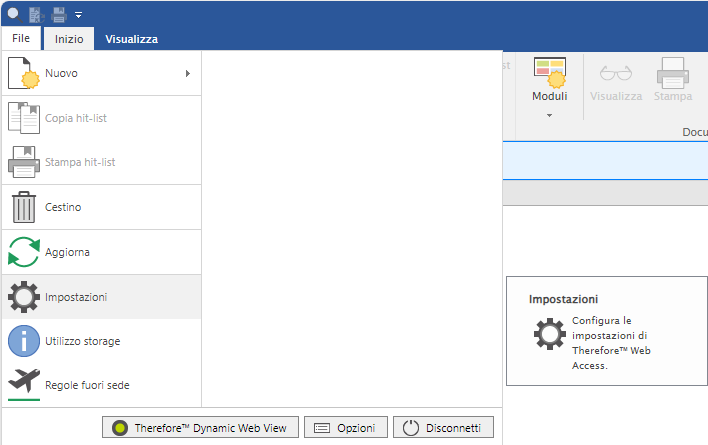This screenshot has height=445, width=708.
Task: Open the Moduli dropdown arrow
Action: click(x=549, y=115)
